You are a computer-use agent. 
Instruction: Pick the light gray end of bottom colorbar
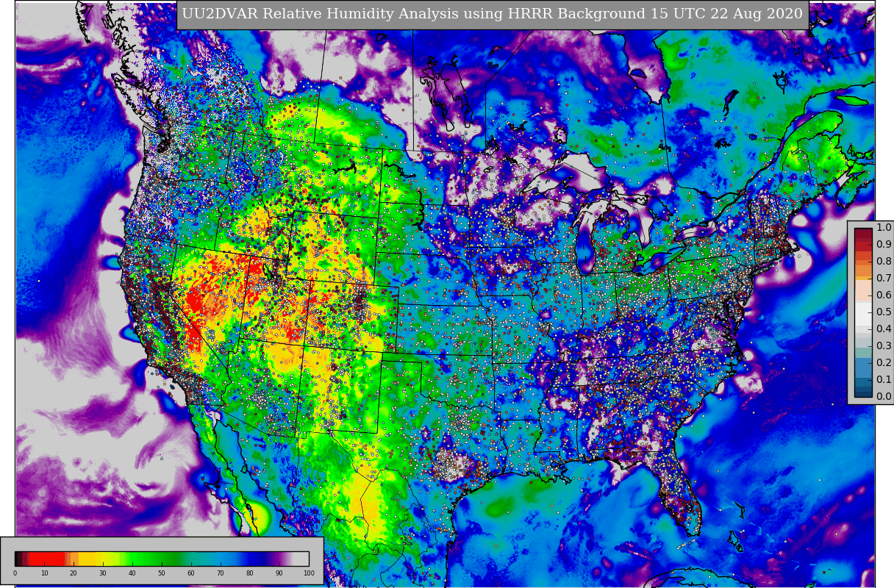[301, 559]
